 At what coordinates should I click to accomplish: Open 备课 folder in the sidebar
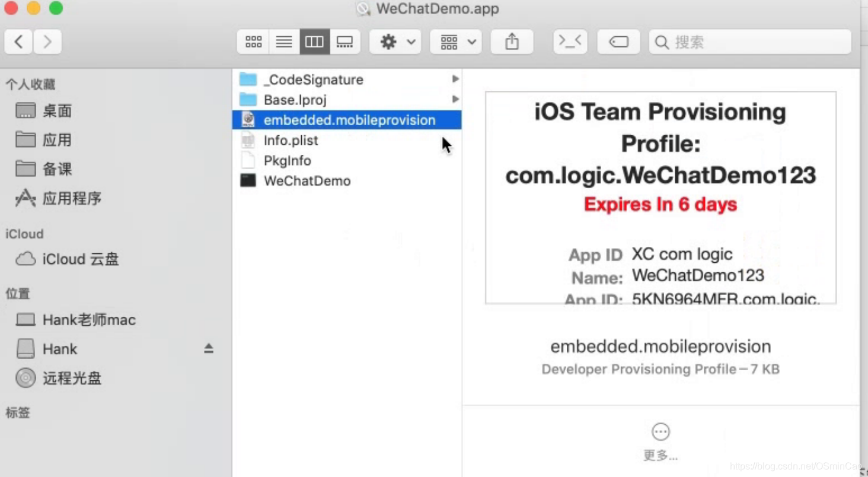pos(57,169)
